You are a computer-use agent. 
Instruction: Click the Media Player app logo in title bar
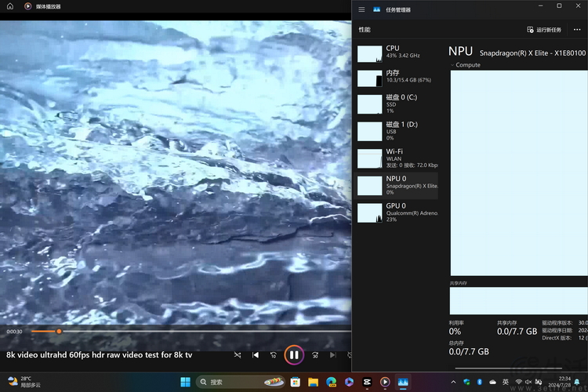click(27, 6)
